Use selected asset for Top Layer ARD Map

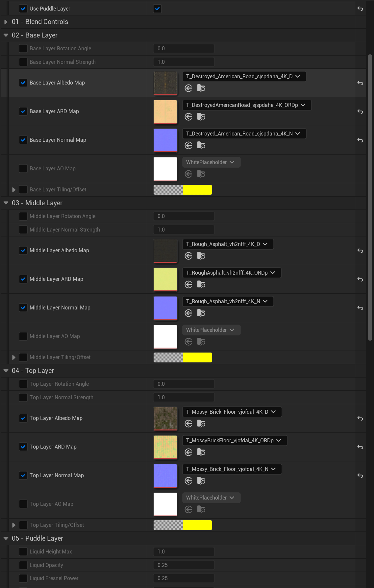tap(188, 452)
